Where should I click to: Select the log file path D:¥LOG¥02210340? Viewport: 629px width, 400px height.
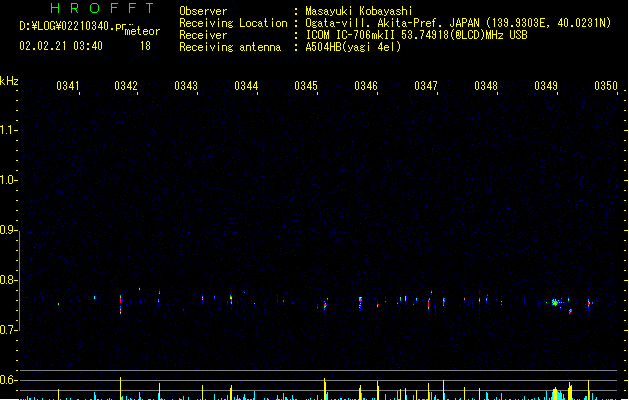click(75, 26)
